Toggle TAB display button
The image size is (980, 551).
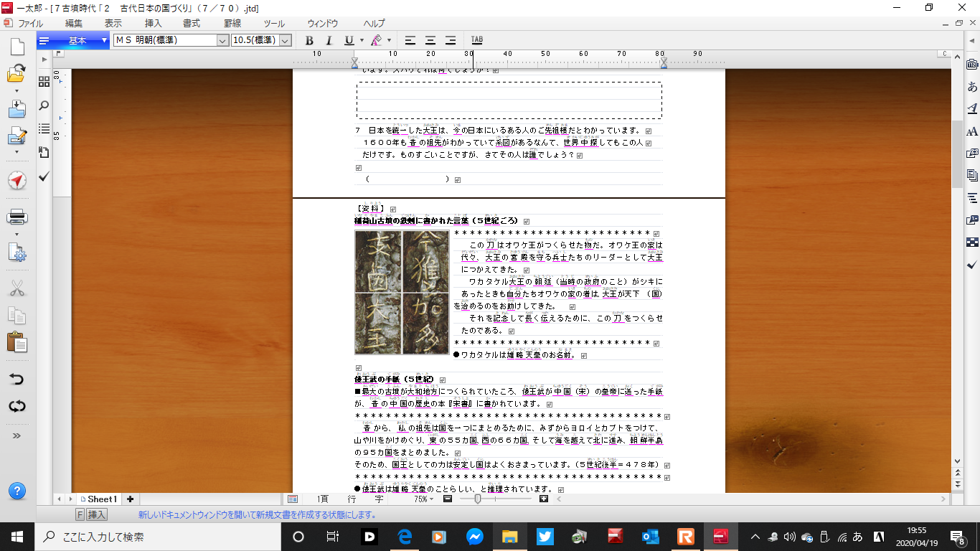pos(477,40)
